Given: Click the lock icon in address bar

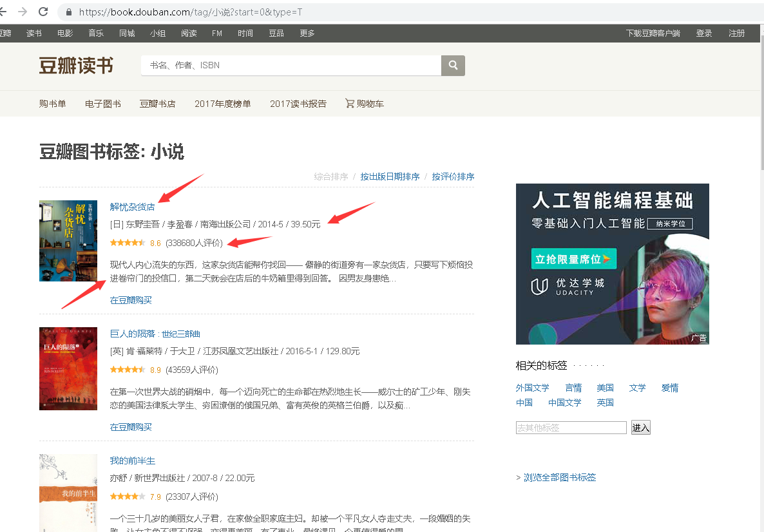Looking at the screenshot, I should (x=69, y=12).
